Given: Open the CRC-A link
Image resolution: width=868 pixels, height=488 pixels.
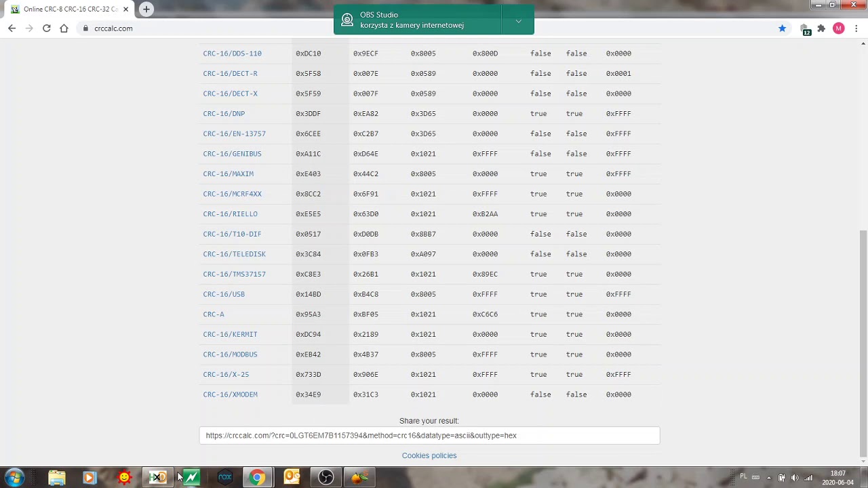Looking at the screenshot, I should tap(213, 314).
